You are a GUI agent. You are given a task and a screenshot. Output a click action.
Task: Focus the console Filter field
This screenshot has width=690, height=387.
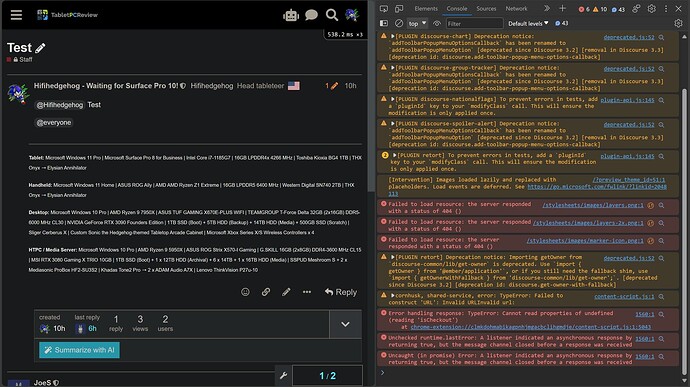474,23
